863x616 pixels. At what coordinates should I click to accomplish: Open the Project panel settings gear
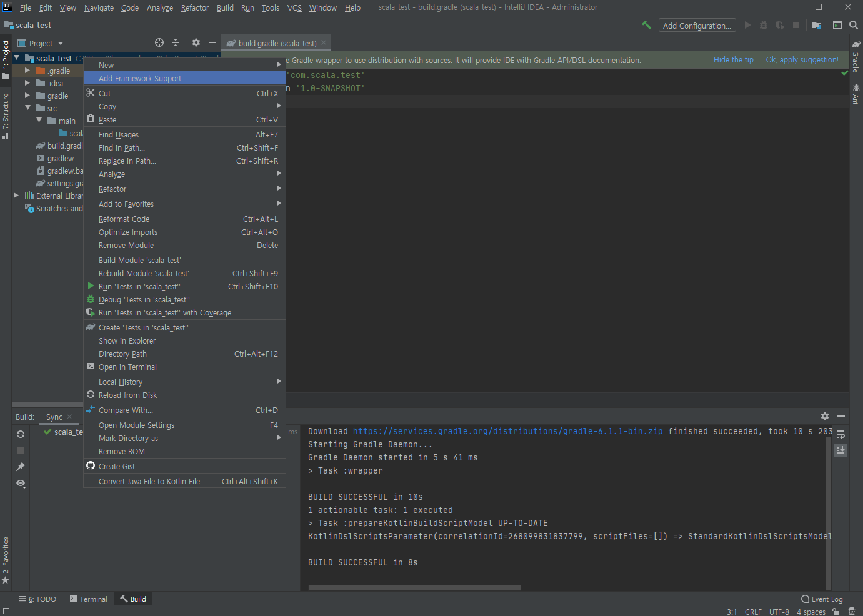coord(196,42)
